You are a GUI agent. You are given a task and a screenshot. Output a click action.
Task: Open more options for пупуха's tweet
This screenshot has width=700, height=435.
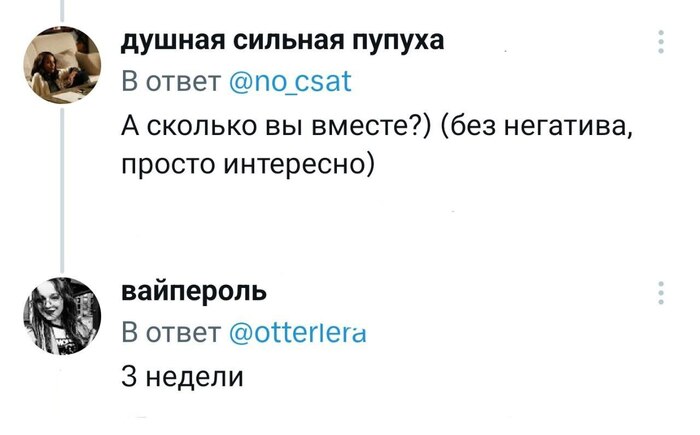[661, 41]
